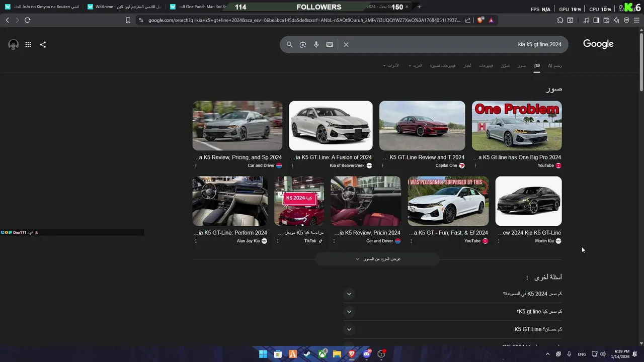Open 'K5 Gt-line has One Big Pro 2024' link
Image resolution: width=644 pixels, height=362 pixels.
tap(517, 157)
